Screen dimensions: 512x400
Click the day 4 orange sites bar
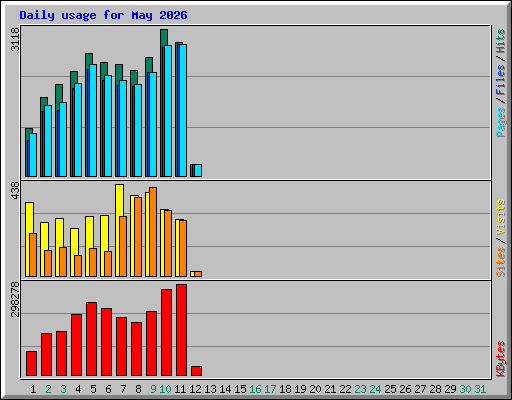[78, 266]
